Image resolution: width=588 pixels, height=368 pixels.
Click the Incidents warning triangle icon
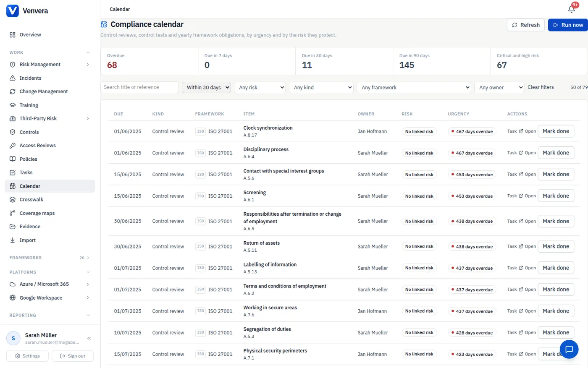pyautogui.click(x=13, y=78)
